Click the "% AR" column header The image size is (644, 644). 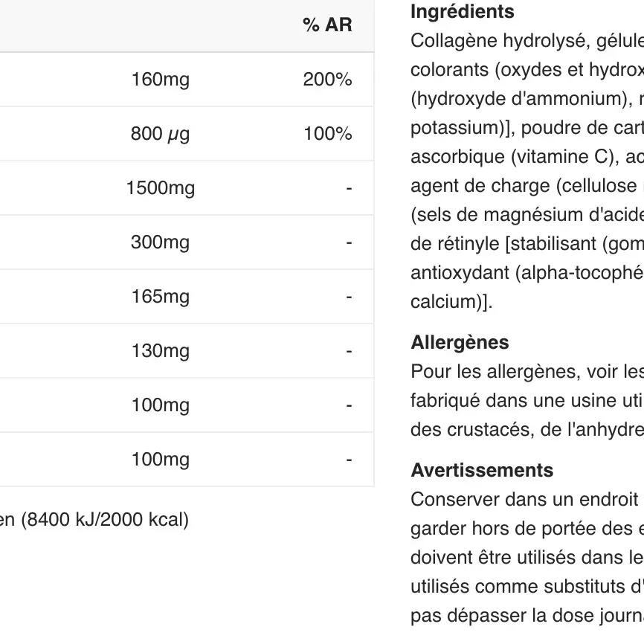(326, 25)
